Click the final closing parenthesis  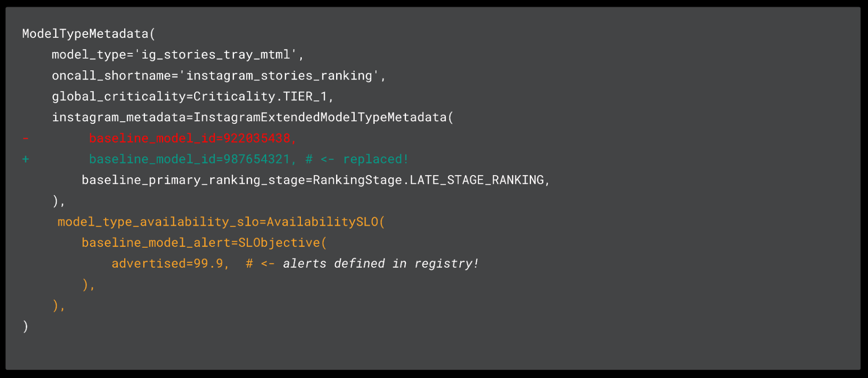tap(26, 326)
